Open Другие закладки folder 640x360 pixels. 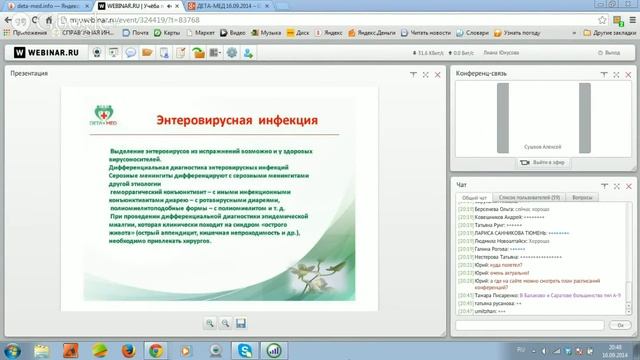coord(610,33)
